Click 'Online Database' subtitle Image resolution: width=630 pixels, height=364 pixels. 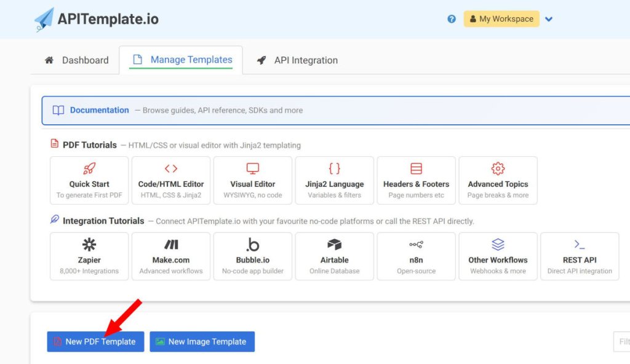(x=334, y=271)
